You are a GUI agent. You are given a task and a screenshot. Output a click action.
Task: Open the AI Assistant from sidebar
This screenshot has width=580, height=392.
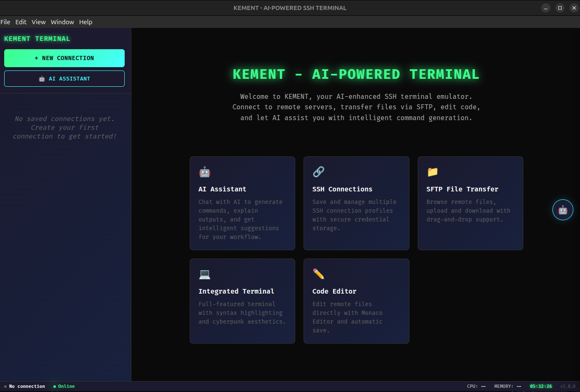point(64,78)
